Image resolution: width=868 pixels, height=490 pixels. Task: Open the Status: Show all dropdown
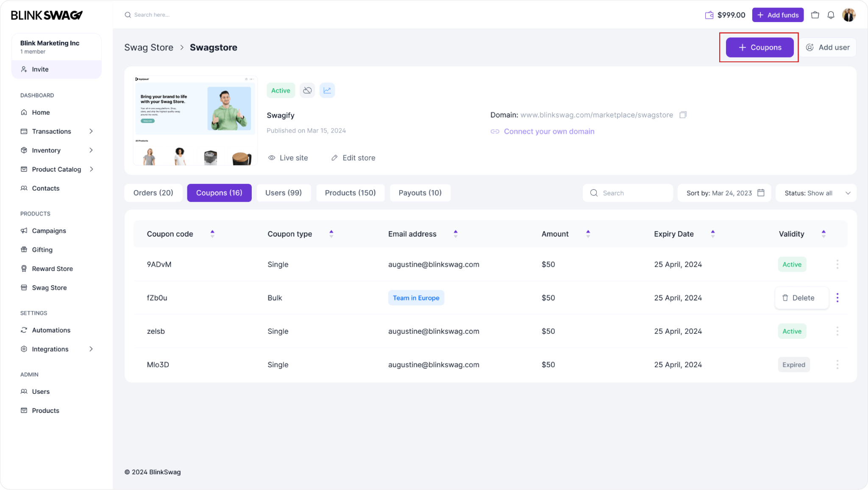coord(816,193)
